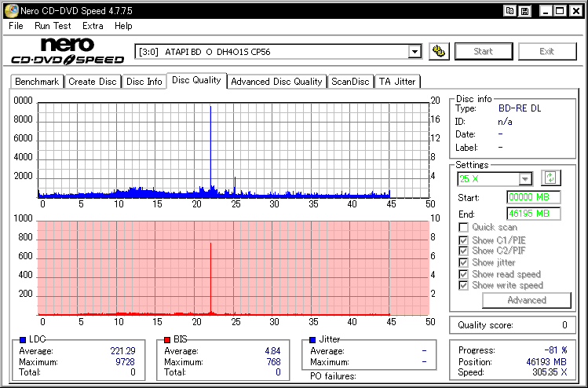Viewport: 588px width, 388px height.
Task: Click the drive options icon beside drive selector
Action: (439, 51)
